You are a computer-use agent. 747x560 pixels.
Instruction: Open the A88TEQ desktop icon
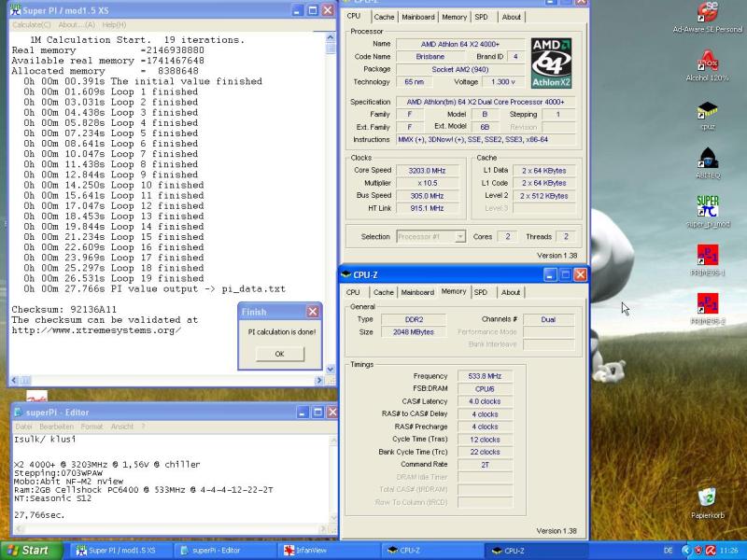click(708, 158)
